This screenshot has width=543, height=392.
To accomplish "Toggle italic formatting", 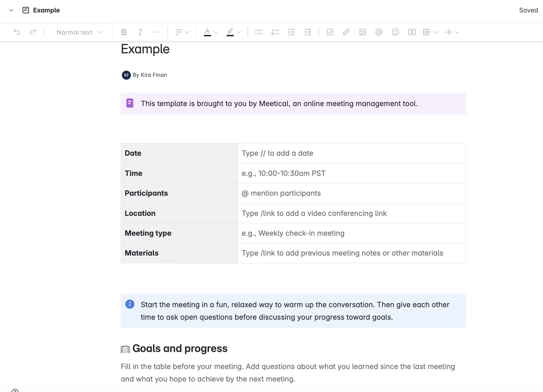I will [140, 32].
